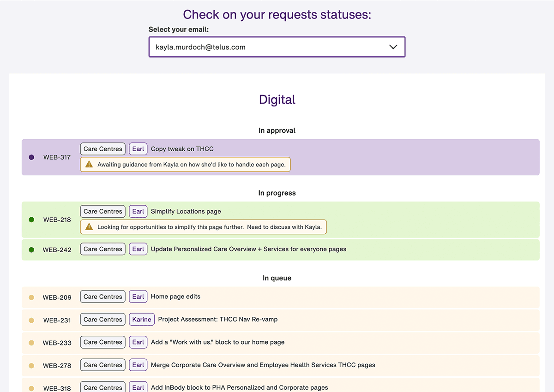This screenshot has width=554, height=392.
Task: Click green status dot for WEB-218
Action: pos(31,220)
